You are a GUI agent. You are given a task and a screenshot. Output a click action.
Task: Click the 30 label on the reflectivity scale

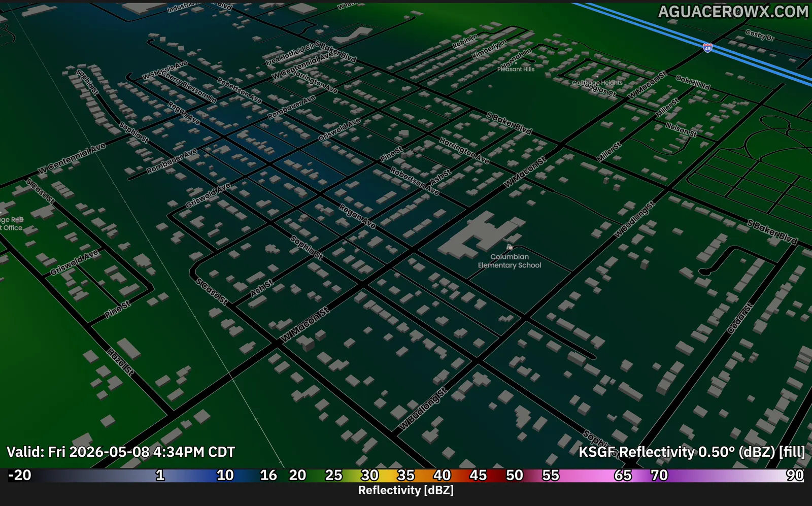pos(369,475)
